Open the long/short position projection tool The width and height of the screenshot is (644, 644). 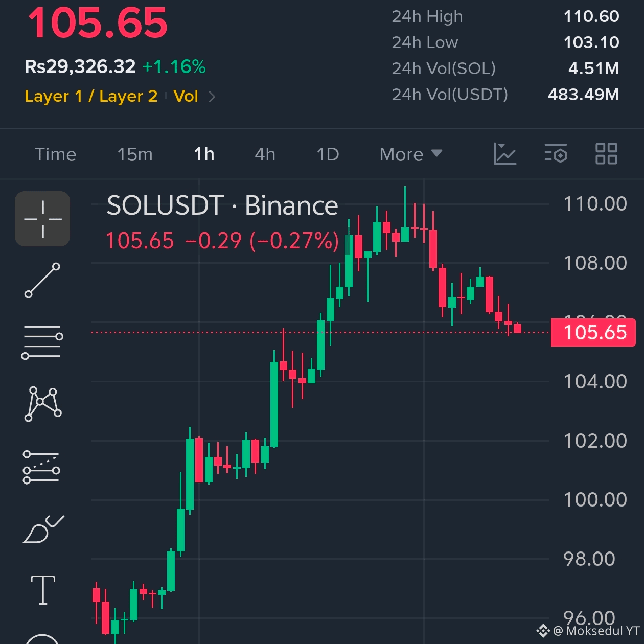tap(41, 467)
